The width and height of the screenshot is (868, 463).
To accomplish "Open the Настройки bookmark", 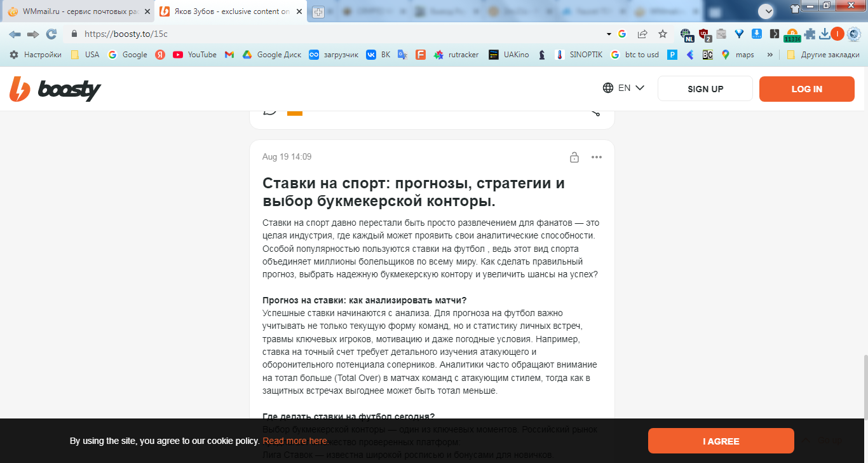I will [36, 55].
